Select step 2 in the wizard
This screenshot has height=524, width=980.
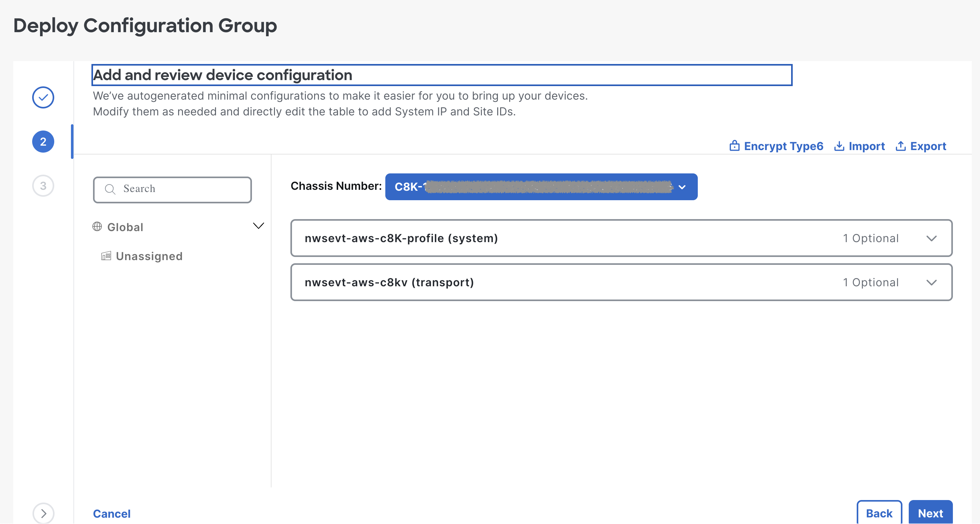tap(43, 141)
